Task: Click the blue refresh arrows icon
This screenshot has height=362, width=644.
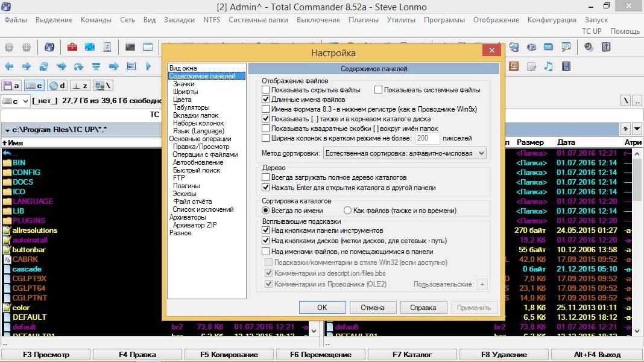Action: [44, 66]
